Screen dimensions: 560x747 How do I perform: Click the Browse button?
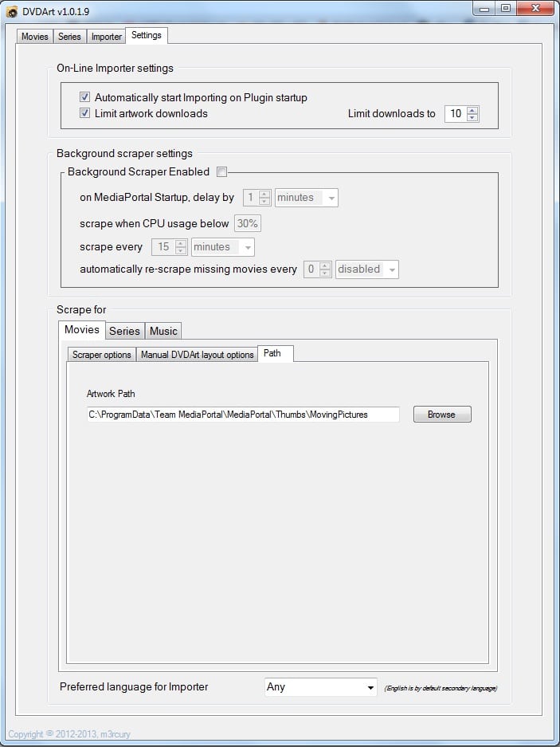point(442,415)
